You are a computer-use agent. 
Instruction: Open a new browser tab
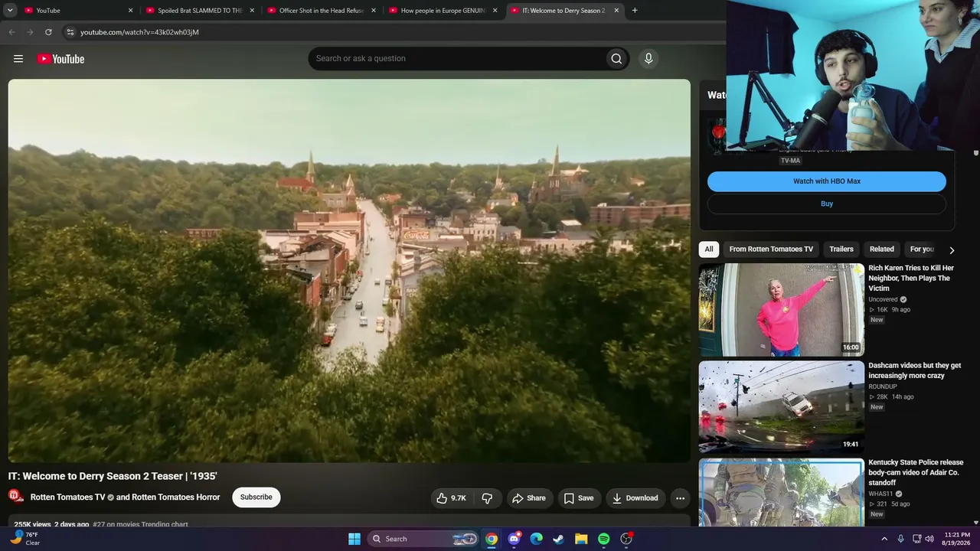click(x=635, y=11)
